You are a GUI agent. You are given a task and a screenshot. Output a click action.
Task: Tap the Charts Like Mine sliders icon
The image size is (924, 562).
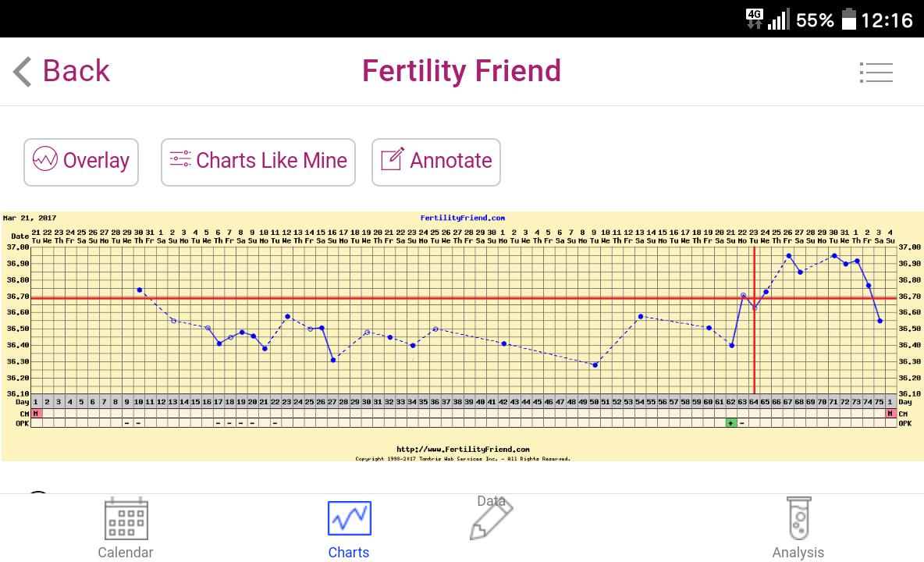pyautogui.click(x=179, y=159)
